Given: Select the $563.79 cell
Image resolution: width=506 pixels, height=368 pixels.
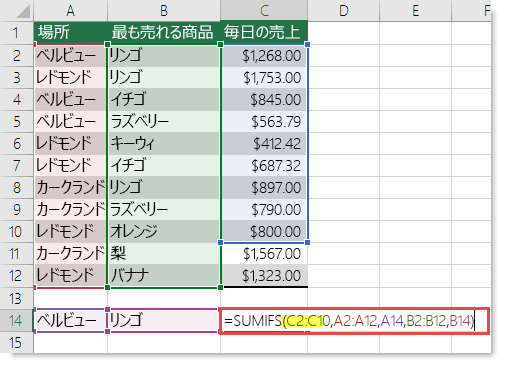Looking at the screenshot, I should point(264,121).
